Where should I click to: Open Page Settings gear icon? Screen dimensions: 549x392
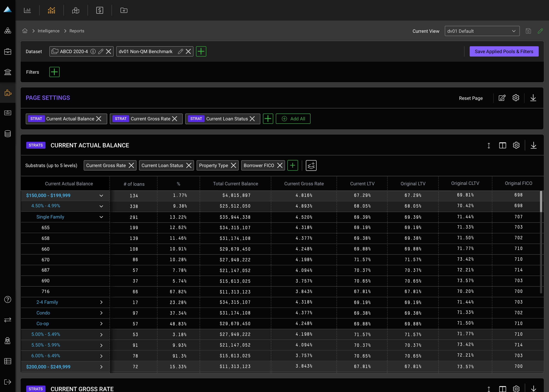(x=516, y=98)
